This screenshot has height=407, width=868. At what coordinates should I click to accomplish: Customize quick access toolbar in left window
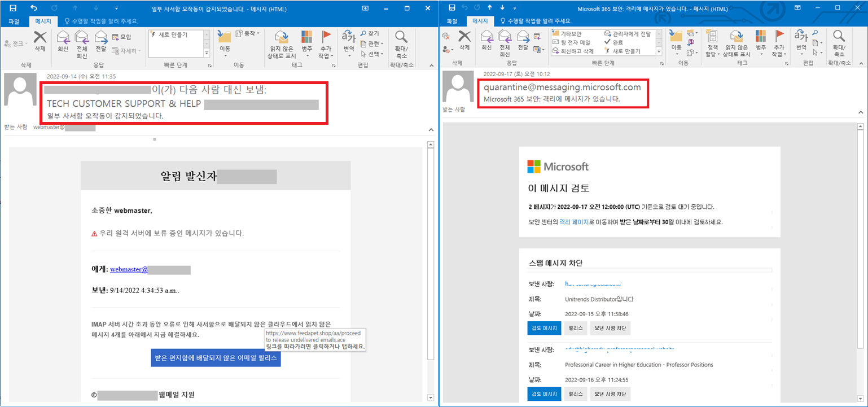117,8
